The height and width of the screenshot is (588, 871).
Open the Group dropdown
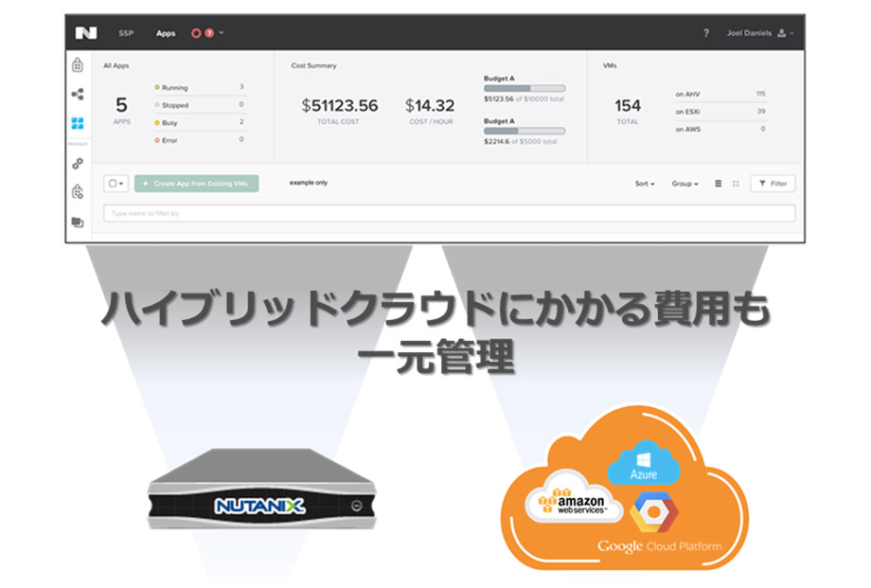pyautogui.click(x=684, y=184)
